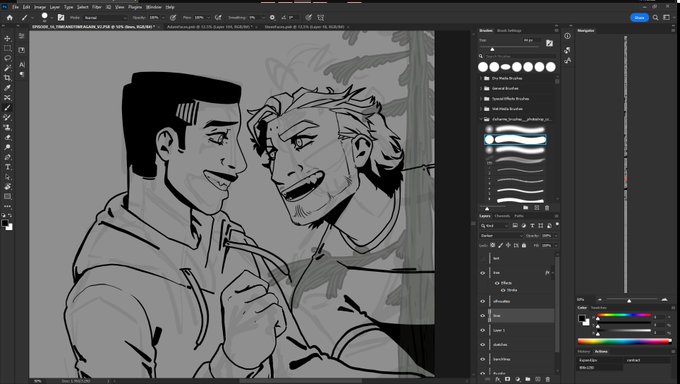Switch to Swatches tab
Viewport: 680px width, 384px height.
598,308
